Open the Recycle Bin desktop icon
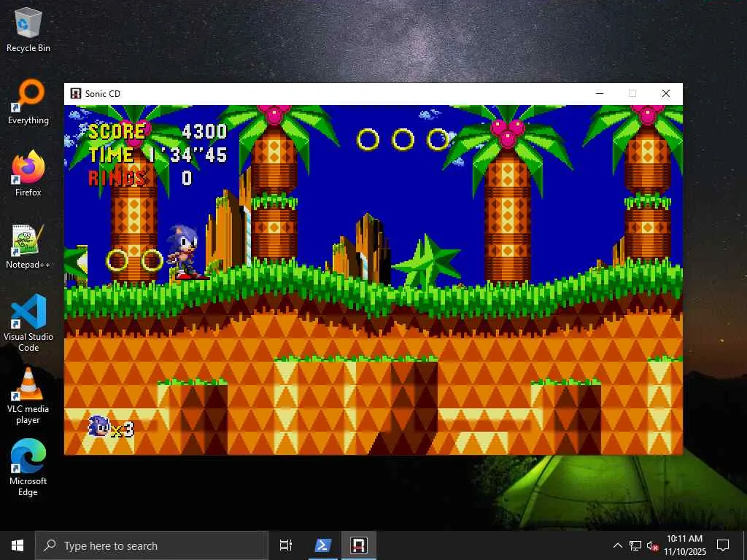Screen dimensions: 747x560 28,30
